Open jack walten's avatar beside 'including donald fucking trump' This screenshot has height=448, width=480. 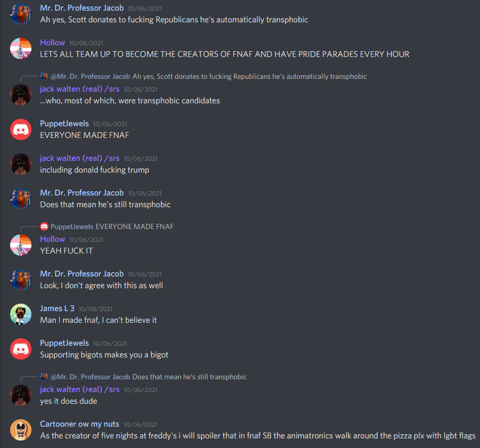21,164
